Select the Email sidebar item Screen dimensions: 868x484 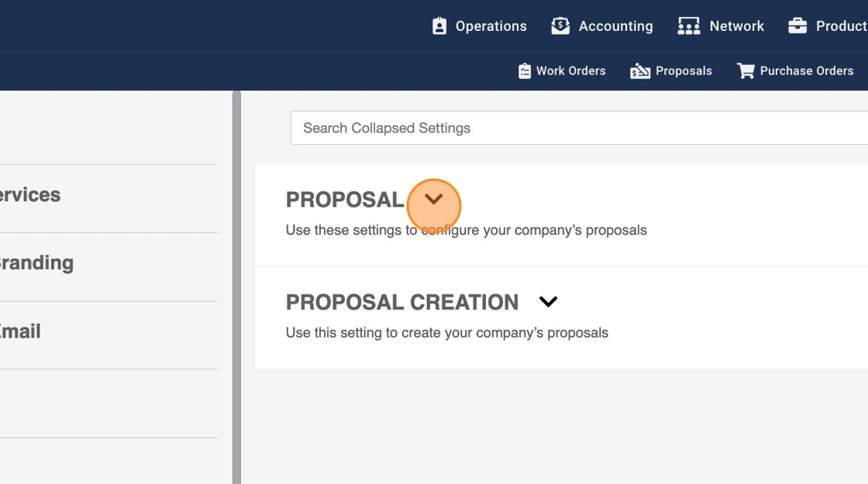(x=21, y=331)
